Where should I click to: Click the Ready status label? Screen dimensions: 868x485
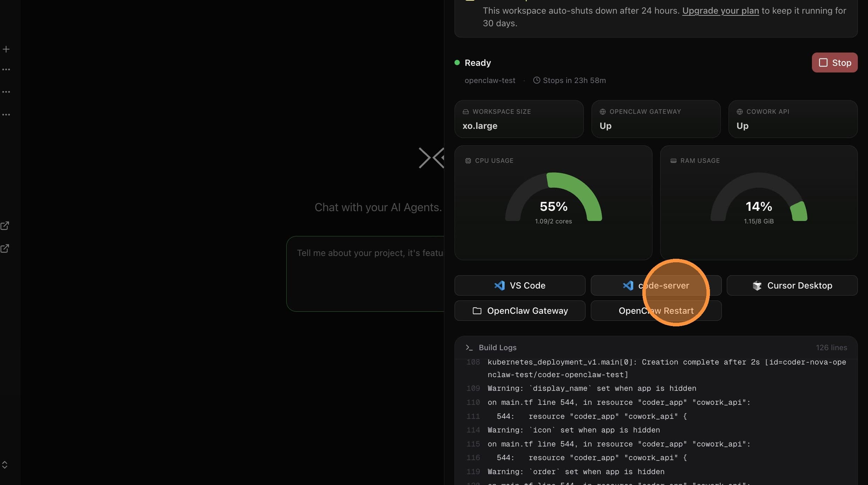[x=478, y=63]
